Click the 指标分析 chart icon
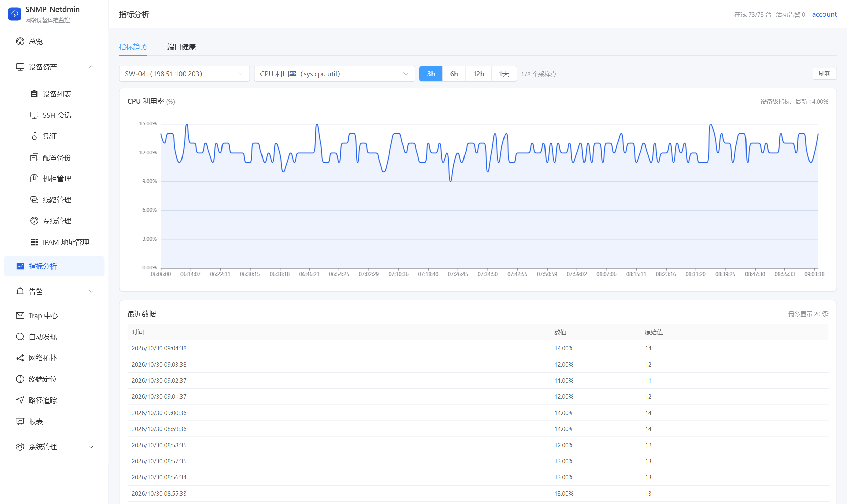The width and height of the screenshot is (847, 504). tap(20, 266)
